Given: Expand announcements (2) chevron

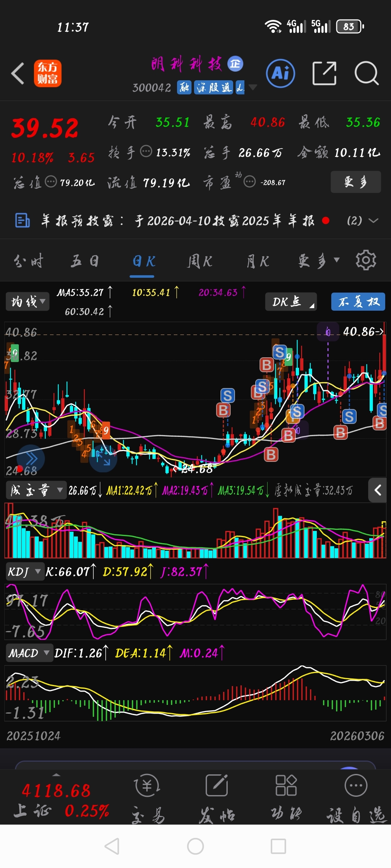Looking at the screenshot, I should 373,220.
